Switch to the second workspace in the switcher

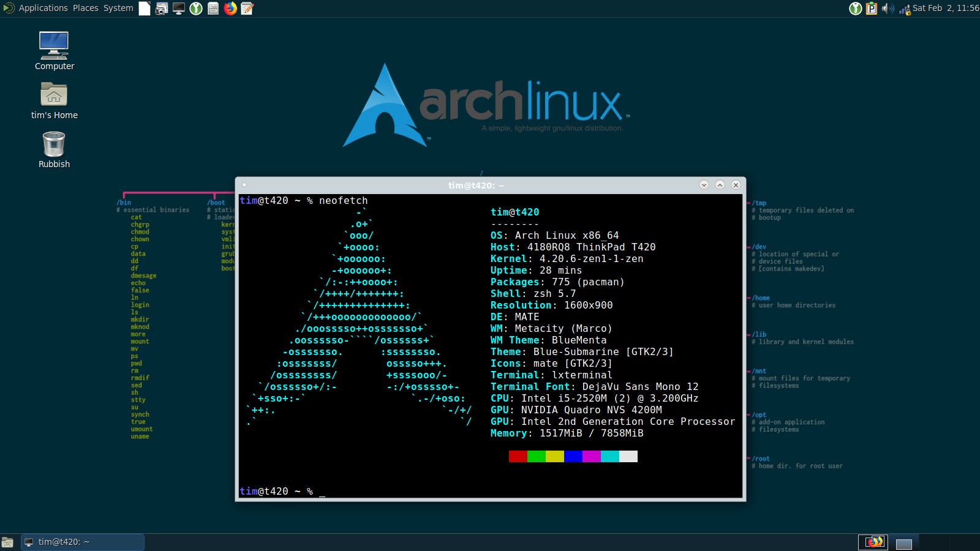click(904, 542)
